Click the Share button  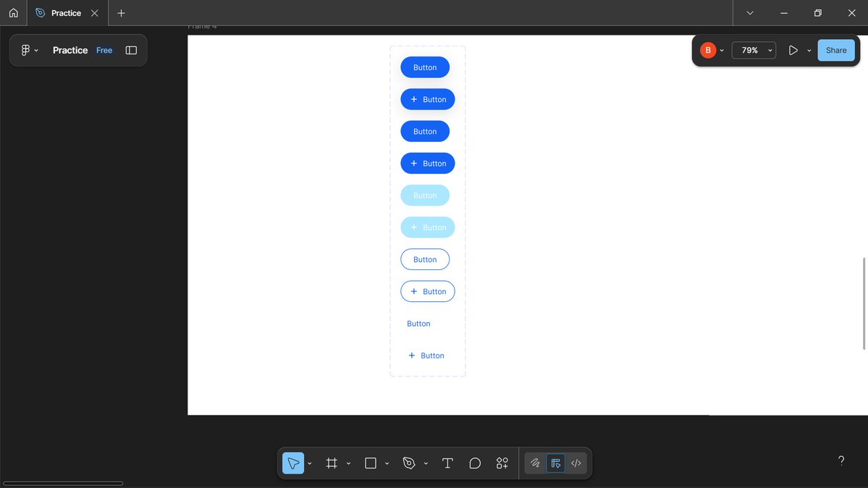(835, 50)
